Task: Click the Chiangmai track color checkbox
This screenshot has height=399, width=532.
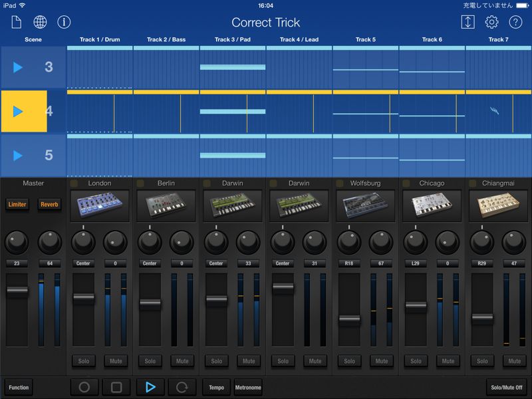Action: [473, 184]
